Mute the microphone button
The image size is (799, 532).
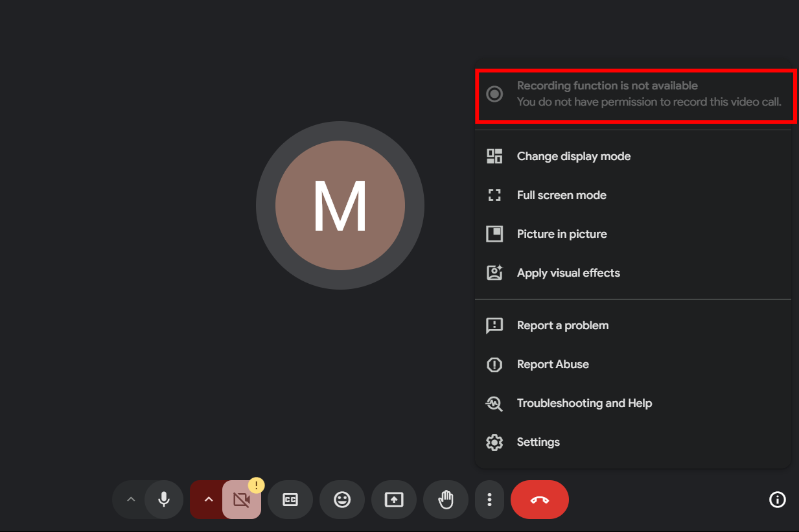click(164, 500)
